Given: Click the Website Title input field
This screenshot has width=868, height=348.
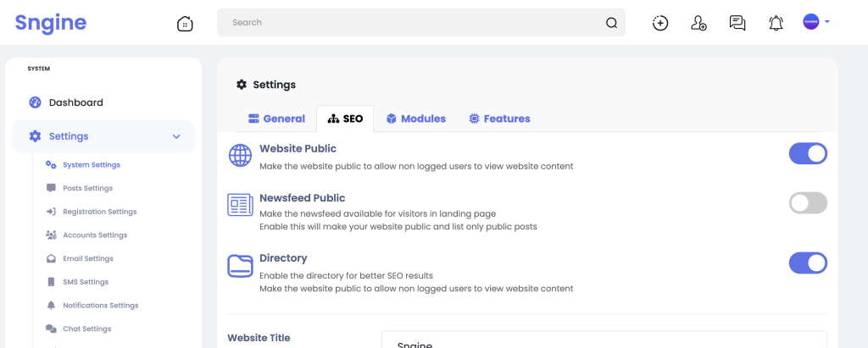Looking at the screenshot, I should point(604,340).
